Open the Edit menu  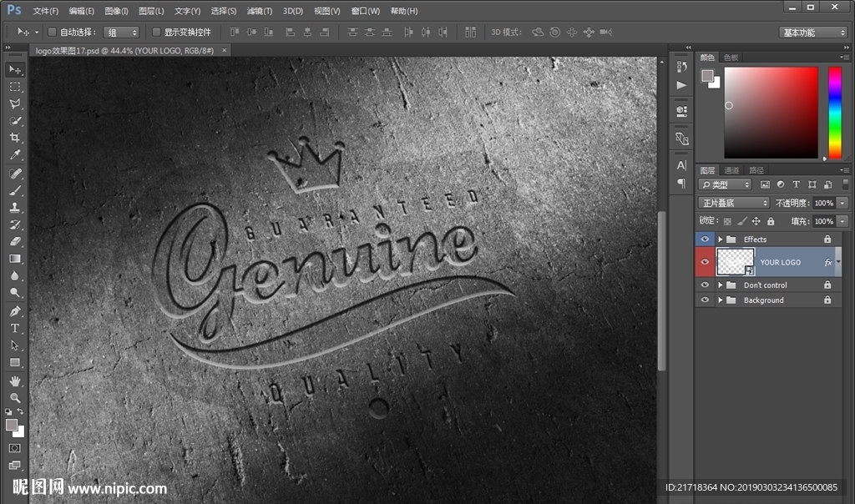[82, 11]
